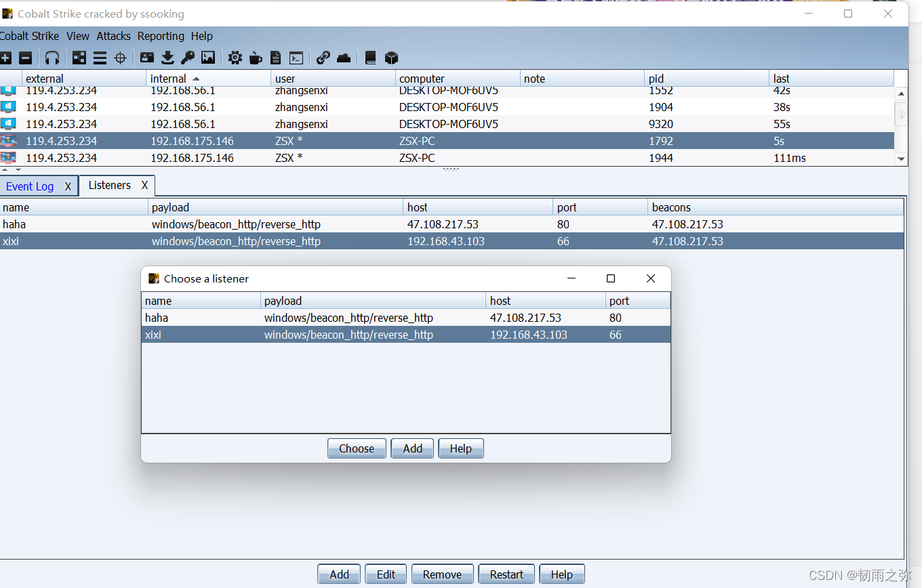Select the session with pid 9320

click(x=447, y=124)
